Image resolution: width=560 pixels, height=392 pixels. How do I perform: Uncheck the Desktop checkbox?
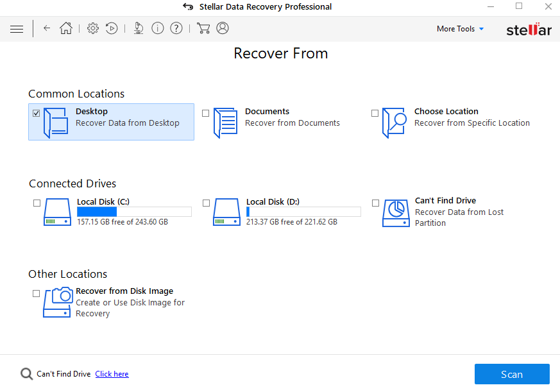36,114
